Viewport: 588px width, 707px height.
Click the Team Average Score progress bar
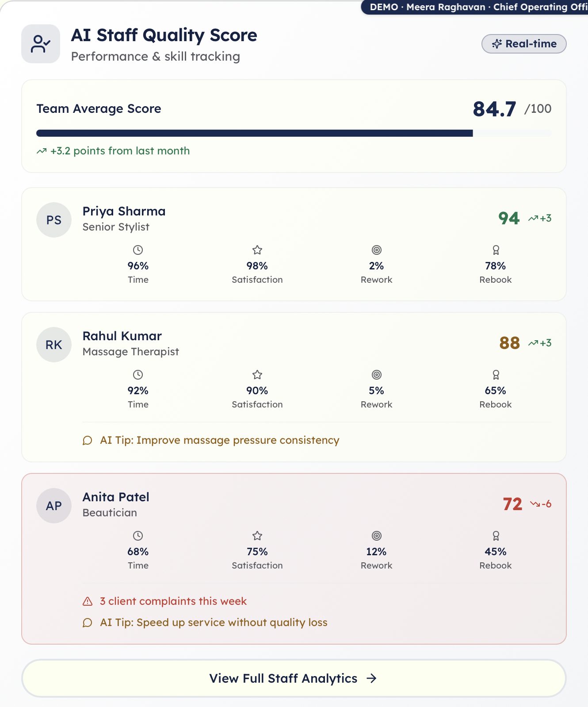tap(294, 133)
